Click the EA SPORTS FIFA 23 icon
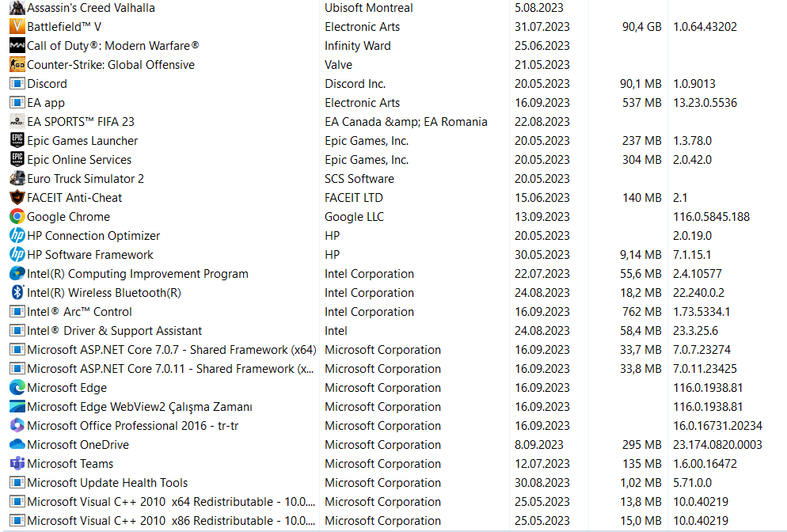The width and height of the screenshot is (787, 532). 17,121
